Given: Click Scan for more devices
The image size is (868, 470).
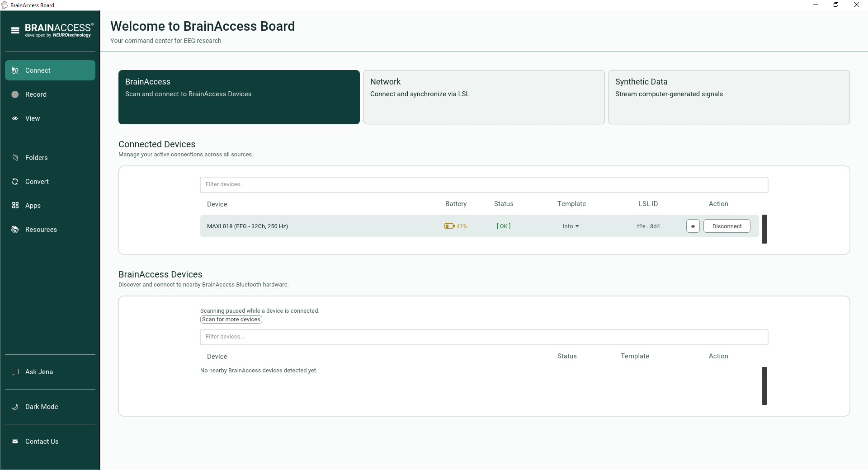Looking at the screenshot, I should [231, 320].
